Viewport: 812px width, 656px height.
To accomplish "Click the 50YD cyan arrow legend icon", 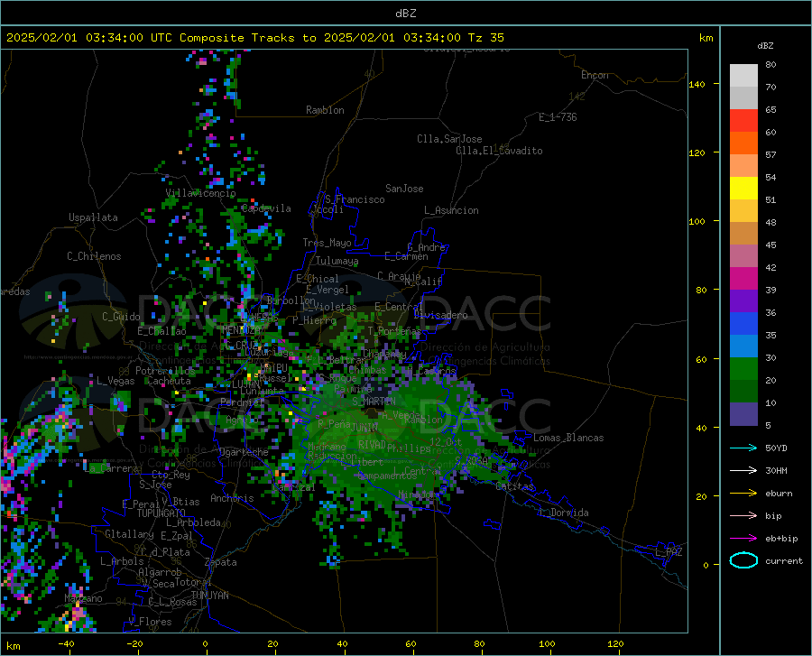I will (x=743, y=448).
